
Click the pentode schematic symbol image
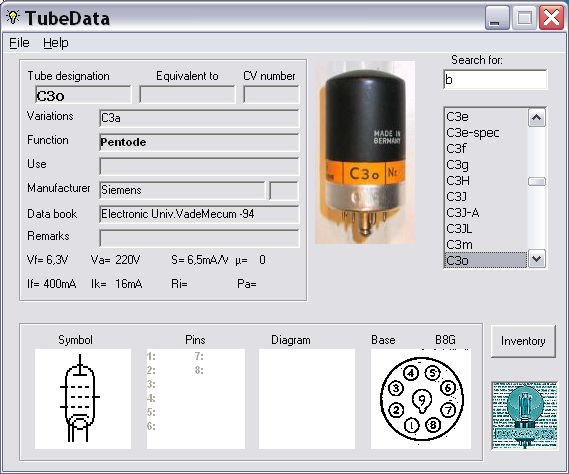83,399
